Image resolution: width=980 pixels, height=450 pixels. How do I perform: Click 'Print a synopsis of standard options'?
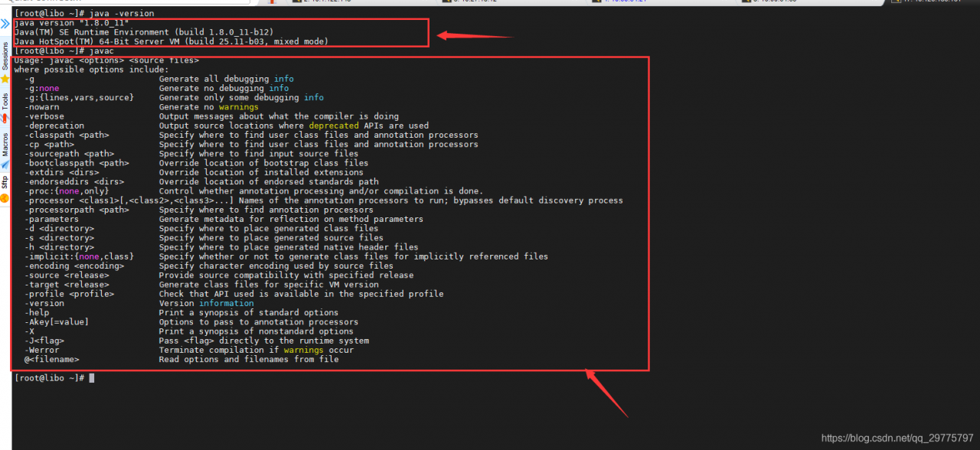point(249,312)
